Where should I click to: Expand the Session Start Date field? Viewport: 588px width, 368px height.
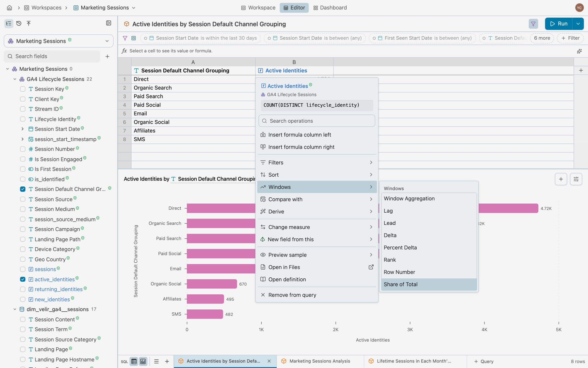point(23,129)
